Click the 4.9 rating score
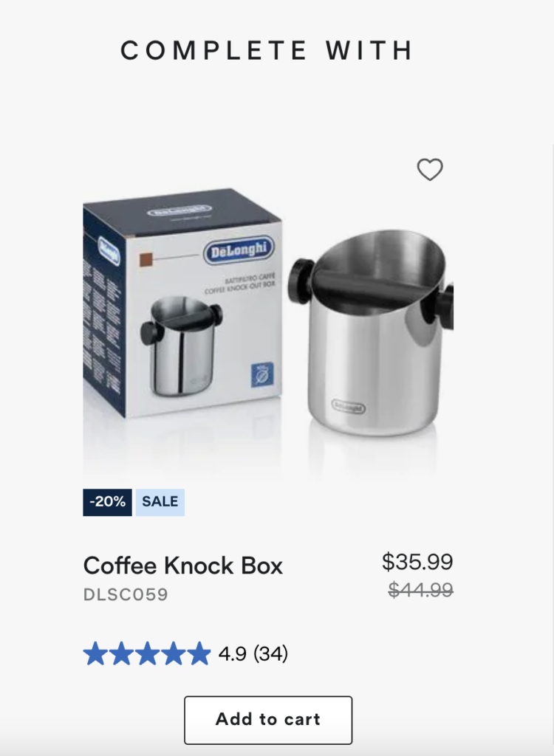 (232, 654)
